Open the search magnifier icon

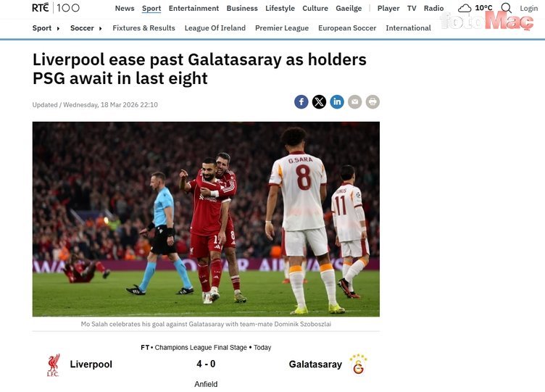click(507, 8)
